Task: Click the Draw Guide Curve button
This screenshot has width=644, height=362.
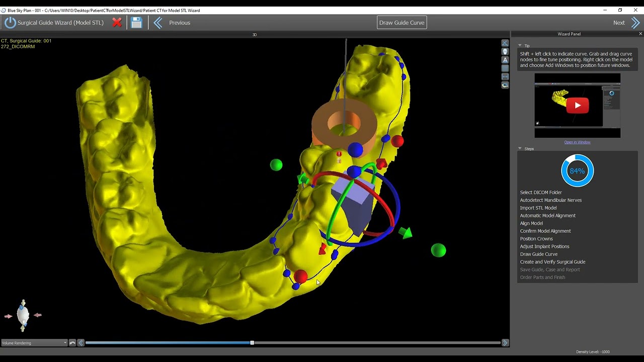Action: point(402,23)
